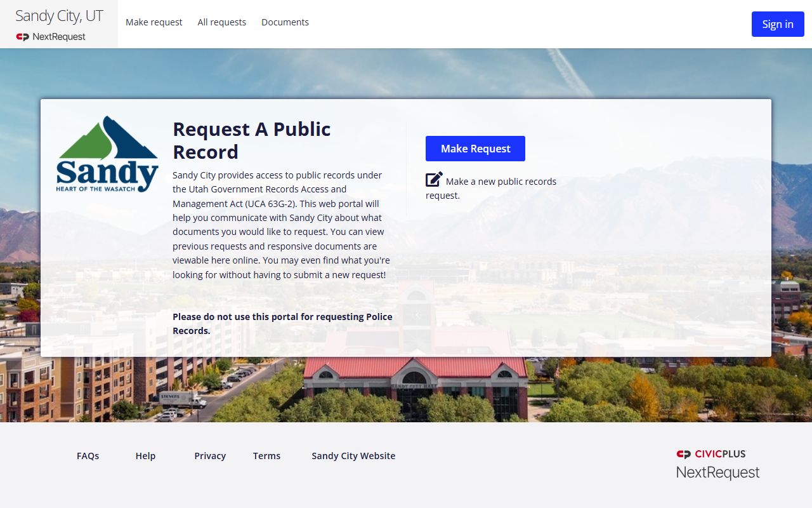Open the Make request navigation item
This screenshot has width=812, height=508.
tap(154, 22)
